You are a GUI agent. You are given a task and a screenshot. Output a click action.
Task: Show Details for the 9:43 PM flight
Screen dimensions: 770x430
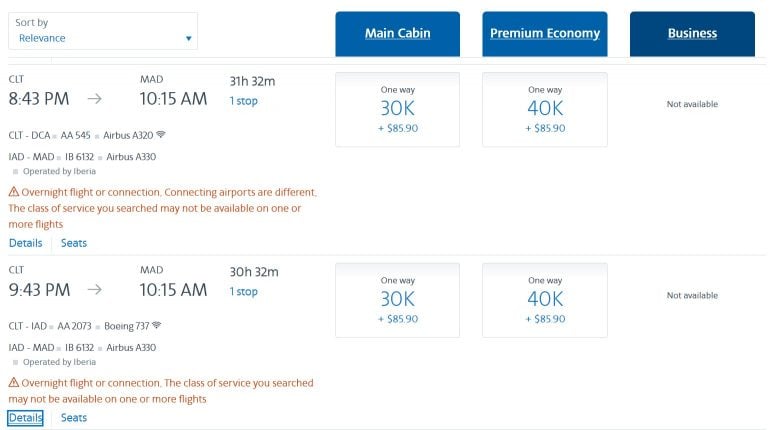26,418
